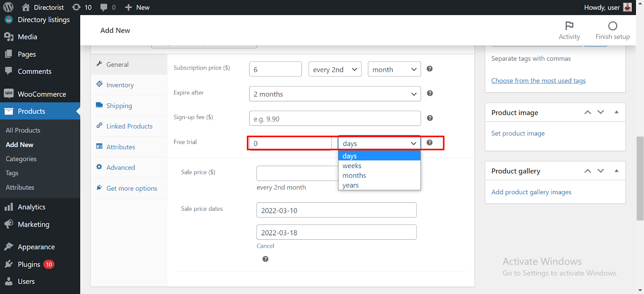Open product Attributes submenu in sidebar
Screen dimensions: 644x294
(20, 187)
